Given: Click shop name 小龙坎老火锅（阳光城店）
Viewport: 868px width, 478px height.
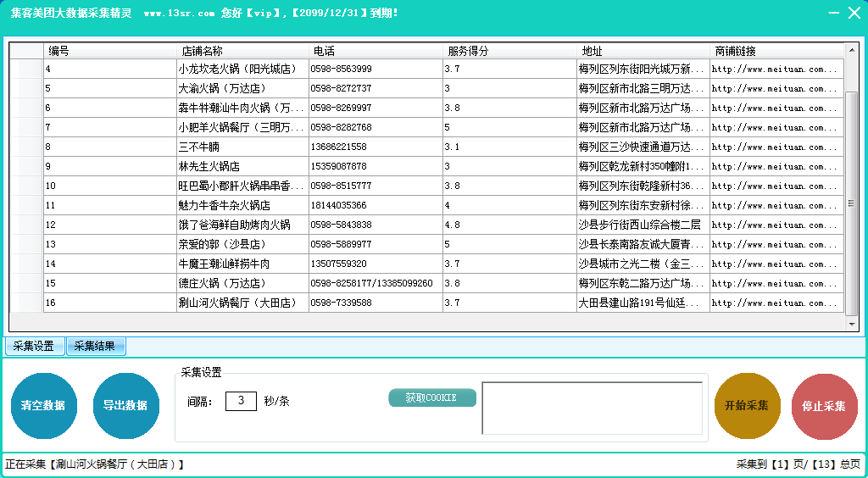Looking at the screenshot, I should click(237, 69).
